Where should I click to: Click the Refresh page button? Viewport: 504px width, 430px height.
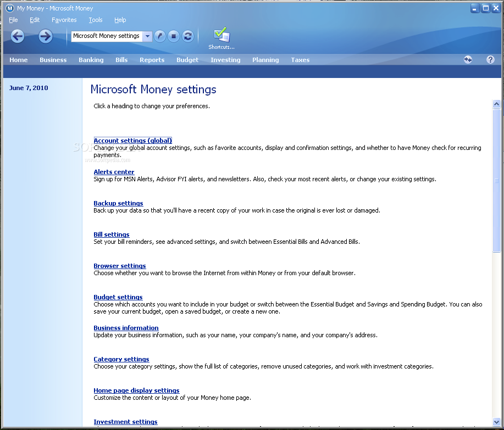[x=188, y=36]
